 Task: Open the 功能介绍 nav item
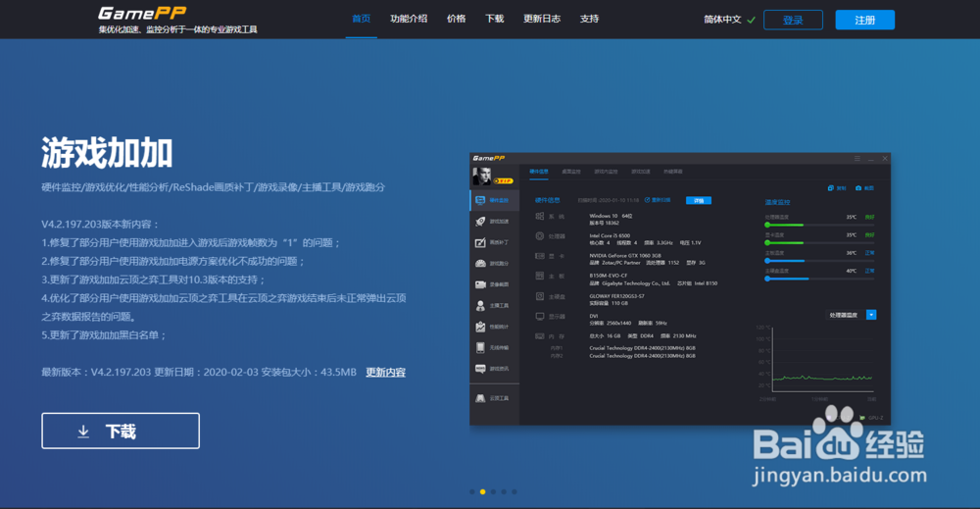pyautogui.click(x=409, y=19)
